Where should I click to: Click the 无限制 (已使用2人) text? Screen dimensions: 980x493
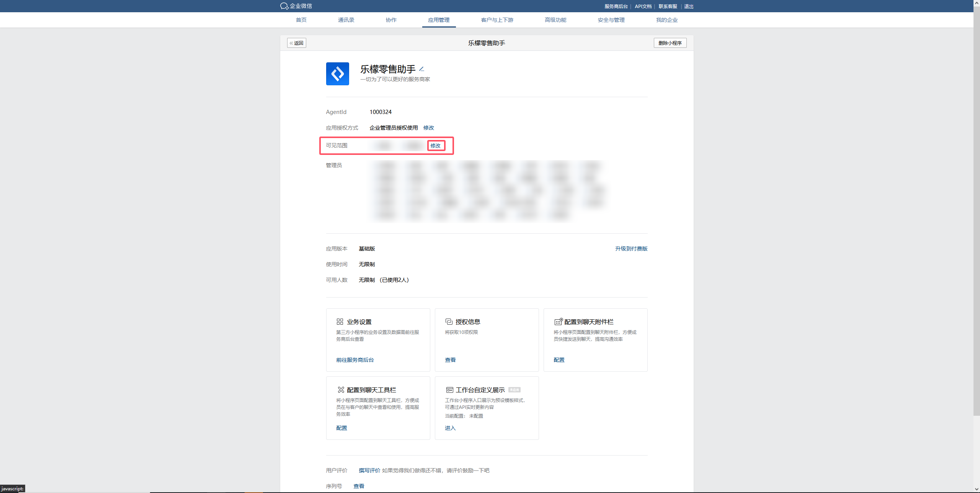click(384, 280)
